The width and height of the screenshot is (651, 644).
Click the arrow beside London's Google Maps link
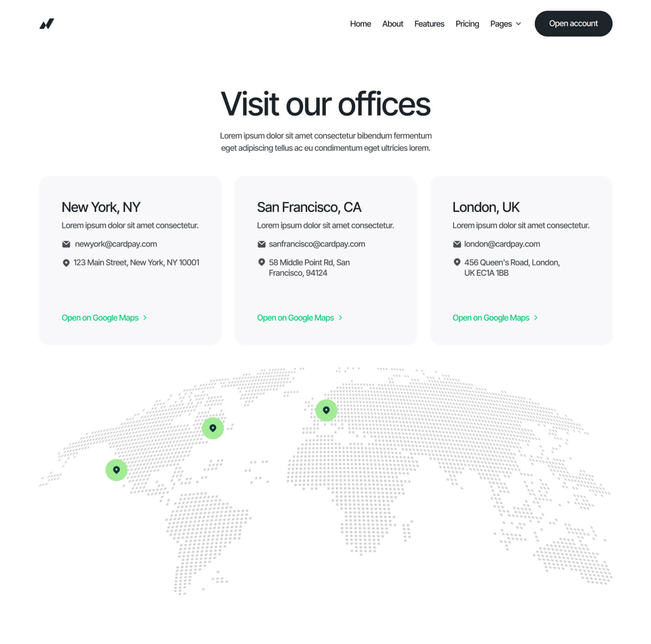(x=536, y=318)
